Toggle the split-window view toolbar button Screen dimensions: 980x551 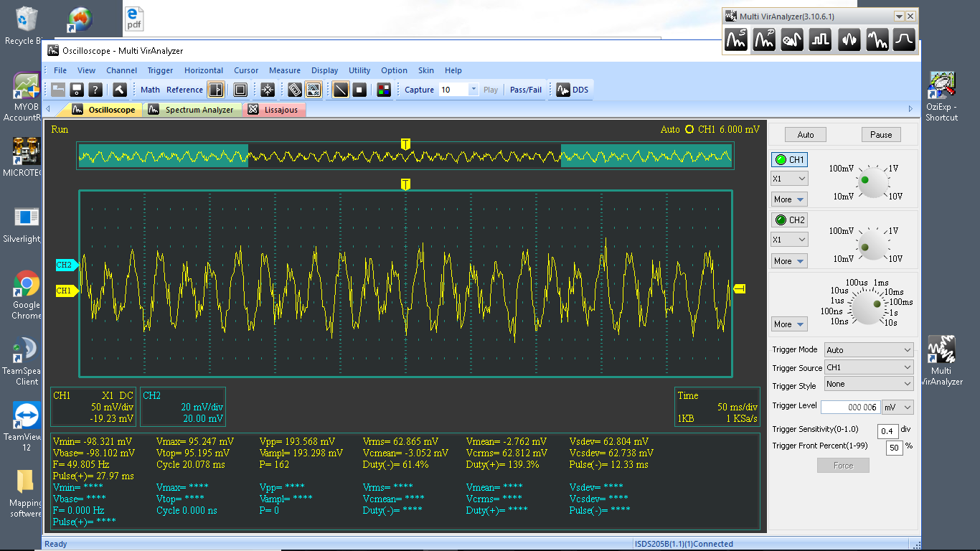215,90
